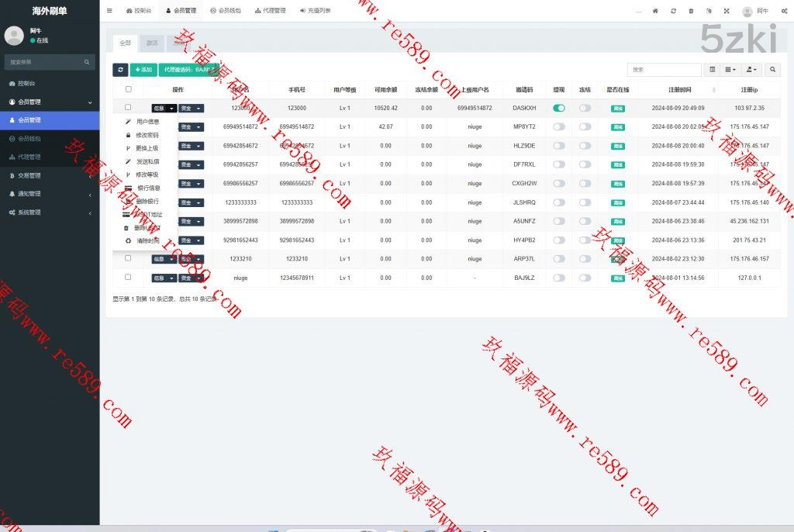Enter fullscreen using the expand icon
The width and height of the screenshot is (794, 532).
click(x=727, y=11)
